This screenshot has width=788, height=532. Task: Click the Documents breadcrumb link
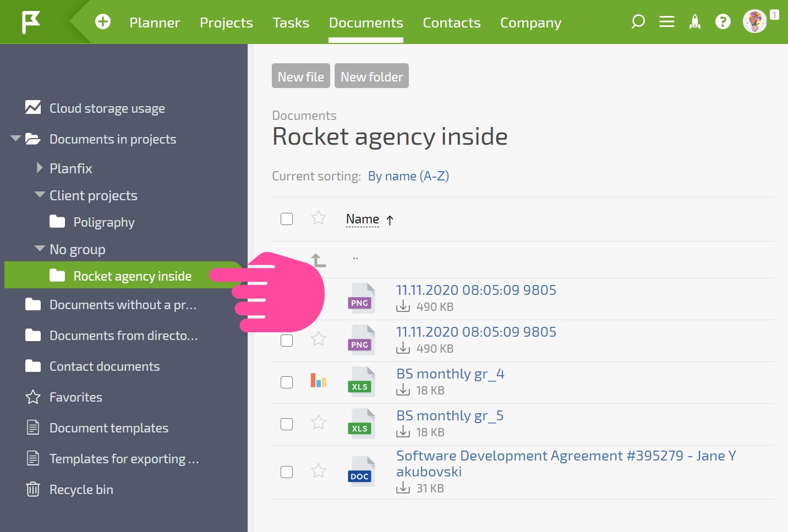(x=304, y=116)
